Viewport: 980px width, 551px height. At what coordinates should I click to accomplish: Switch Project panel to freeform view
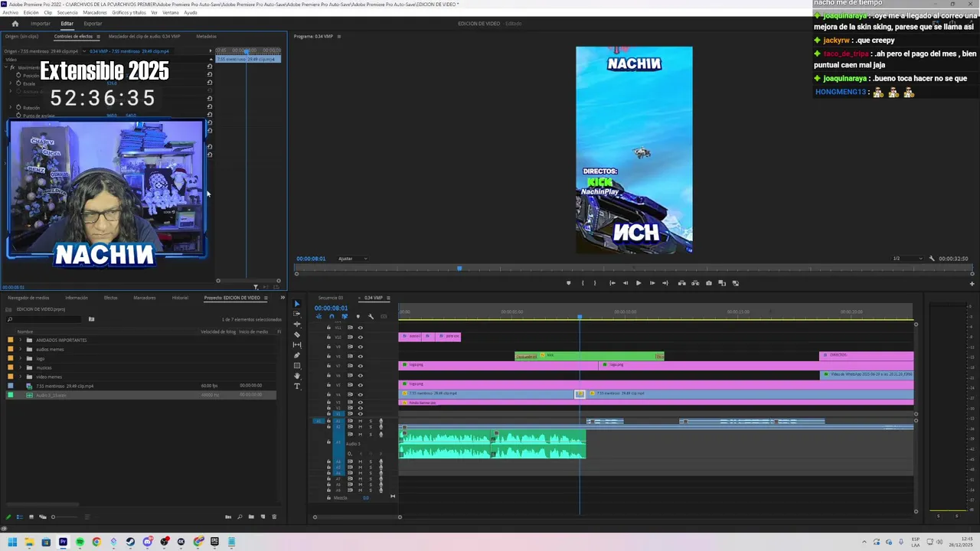[42, 517]
